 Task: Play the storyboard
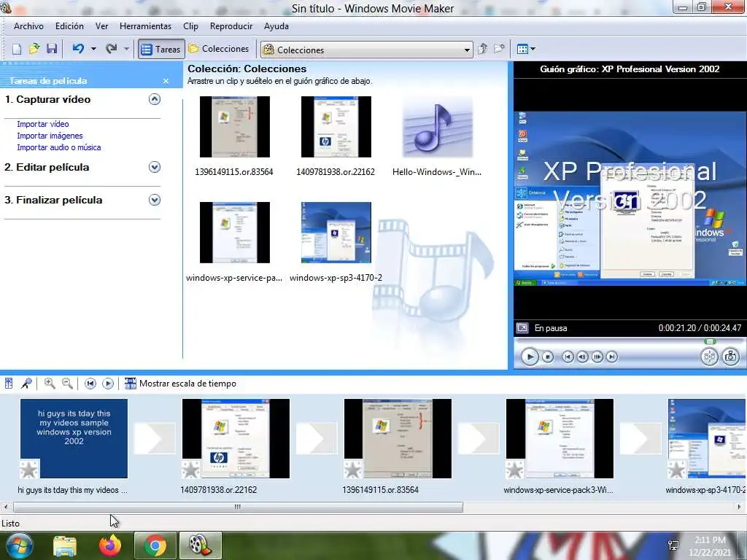(x=108, y=384)
